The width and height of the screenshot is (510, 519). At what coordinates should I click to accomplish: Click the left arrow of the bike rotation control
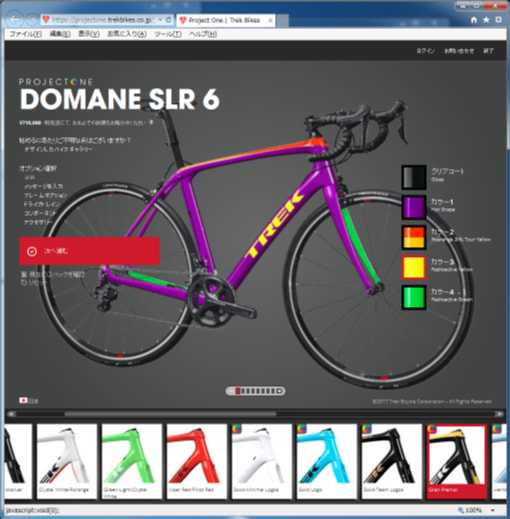click(x=232, y=391)
